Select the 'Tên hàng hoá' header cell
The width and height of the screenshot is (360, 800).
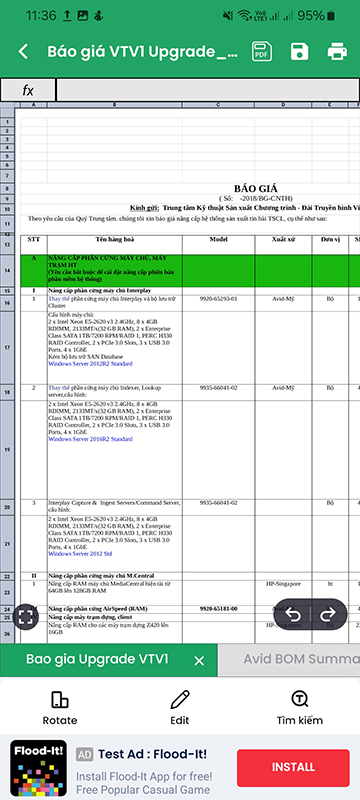click(x=115, y=244)
